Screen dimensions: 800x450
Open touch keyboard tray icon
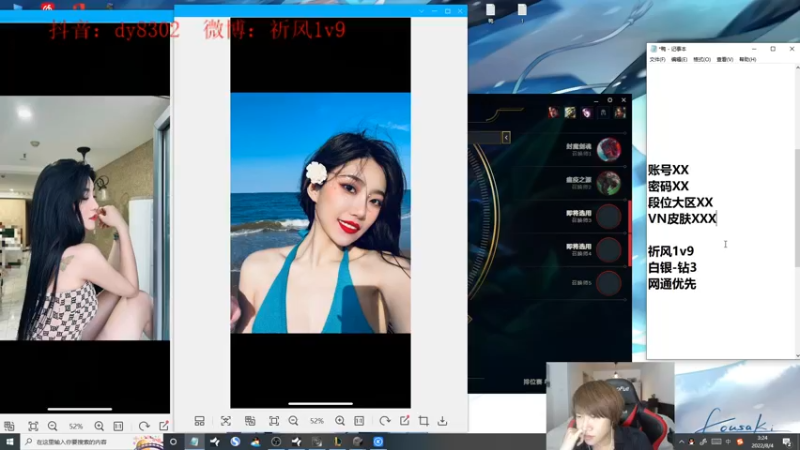coord(716,442)
